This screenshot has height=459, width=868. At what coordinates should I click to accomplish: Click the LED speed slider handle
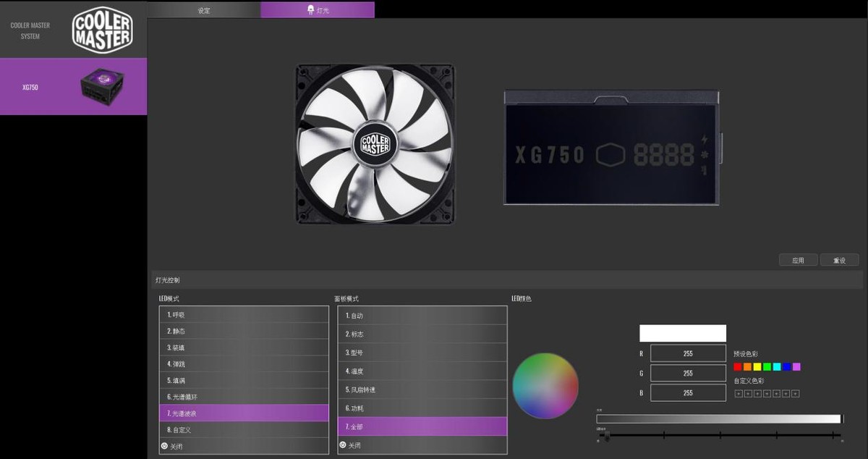pos(607,436)
